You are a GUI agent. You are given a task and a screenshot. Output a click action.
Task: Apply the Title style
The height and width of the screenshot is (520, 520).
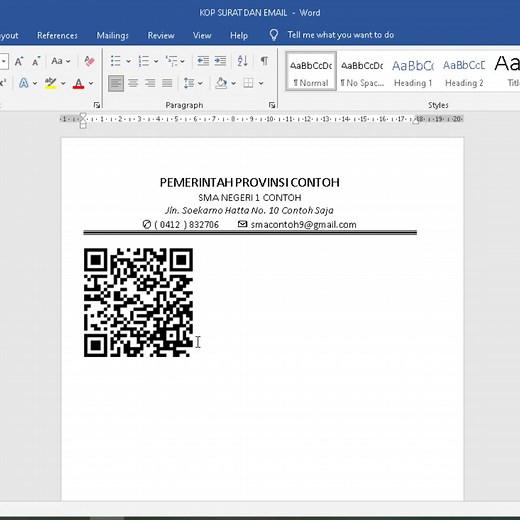(507, 71)
